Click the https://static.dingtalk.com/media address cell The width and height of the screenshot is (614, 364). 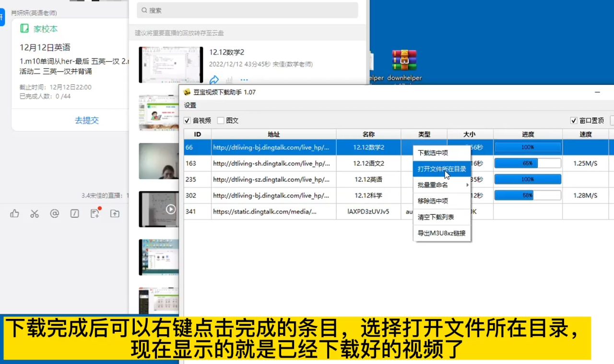[x=274, y=211]
